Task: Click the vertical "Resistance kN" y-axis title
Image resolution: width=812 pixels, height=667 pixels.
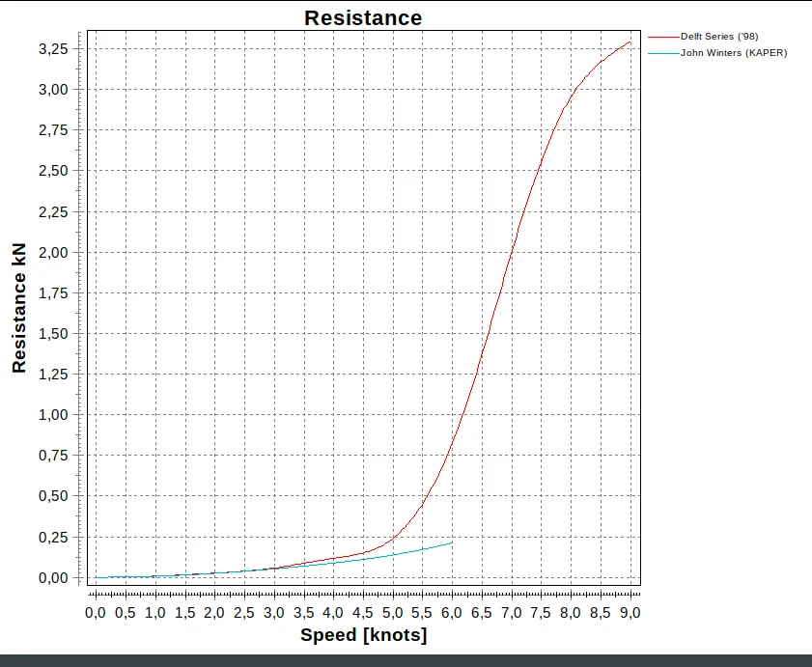Action: coord(19,309)
